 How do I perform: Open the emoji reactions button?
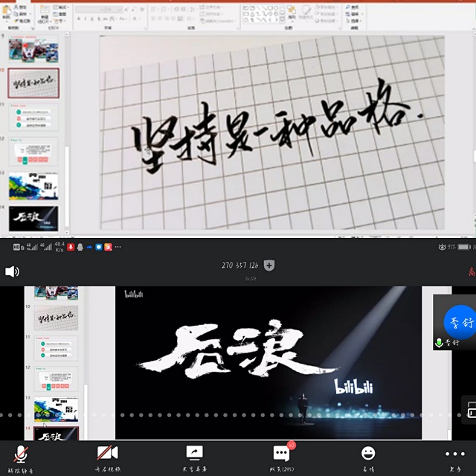pyautogui.click(x=368, y=453)
